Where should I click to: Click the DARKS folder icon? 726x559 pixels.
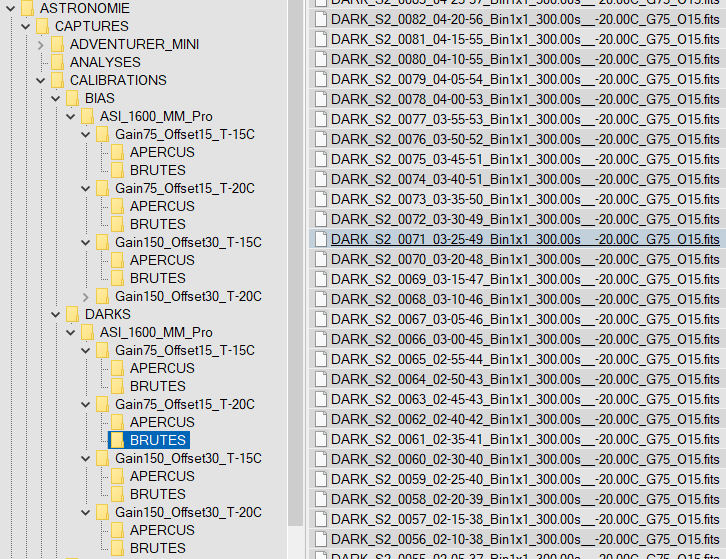pyautogui.click(x=72, y=314)
